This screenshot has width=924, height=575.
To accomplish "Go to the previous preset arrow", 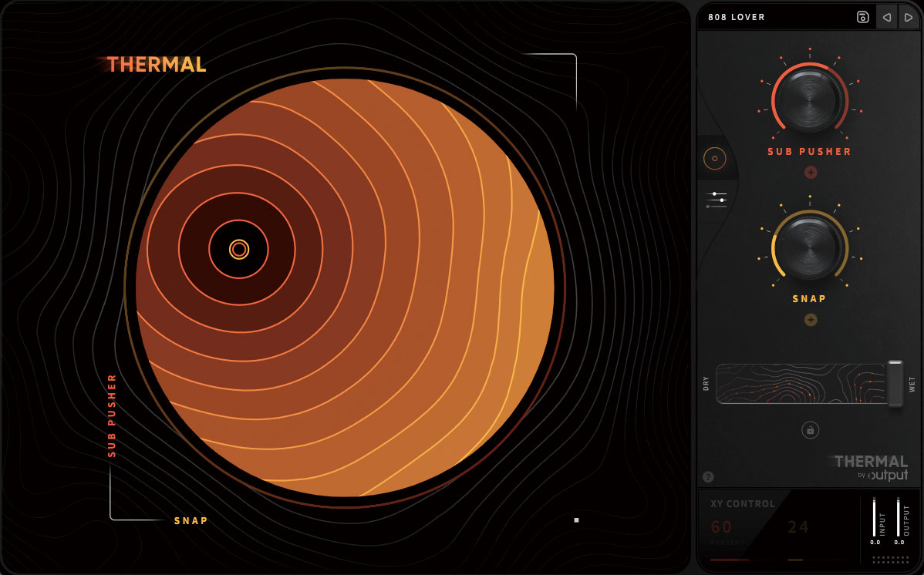I will [887, 18].
